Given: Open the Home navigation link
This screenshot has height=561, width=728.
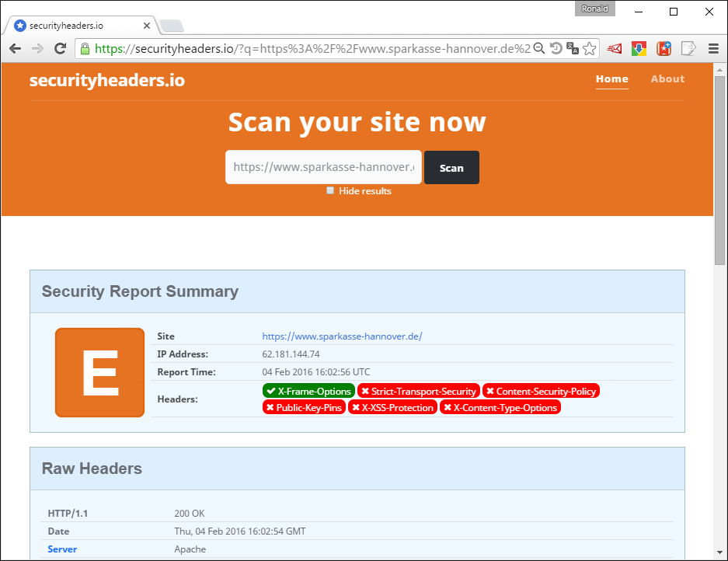Looking at the screenshot, I should click(612, 79).
